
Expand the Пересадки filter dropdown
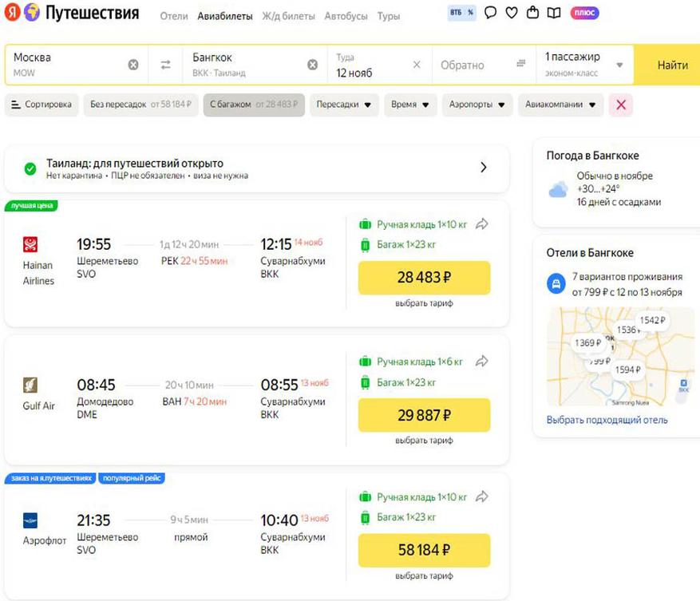pos(344,105)
